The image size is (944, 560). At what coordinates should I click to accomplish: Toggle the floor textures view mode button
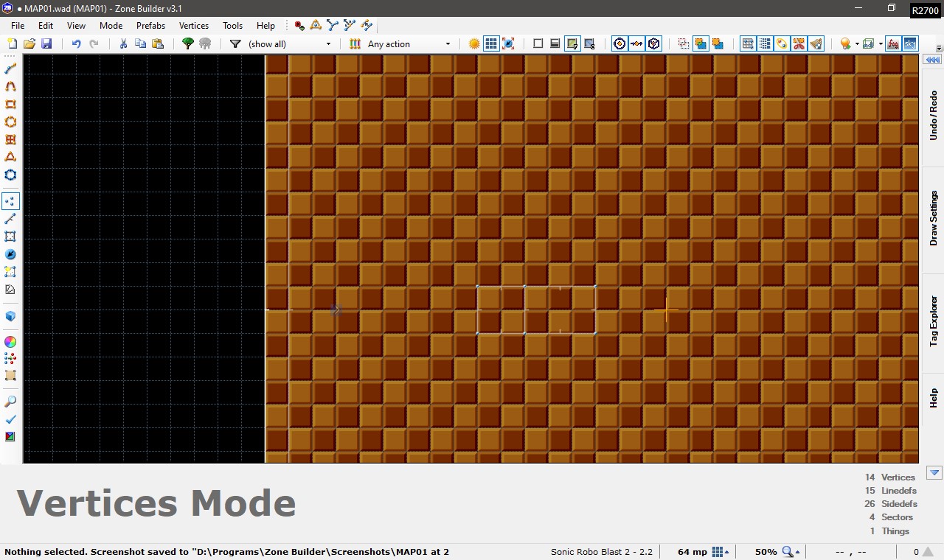click(x=572, y=44)
